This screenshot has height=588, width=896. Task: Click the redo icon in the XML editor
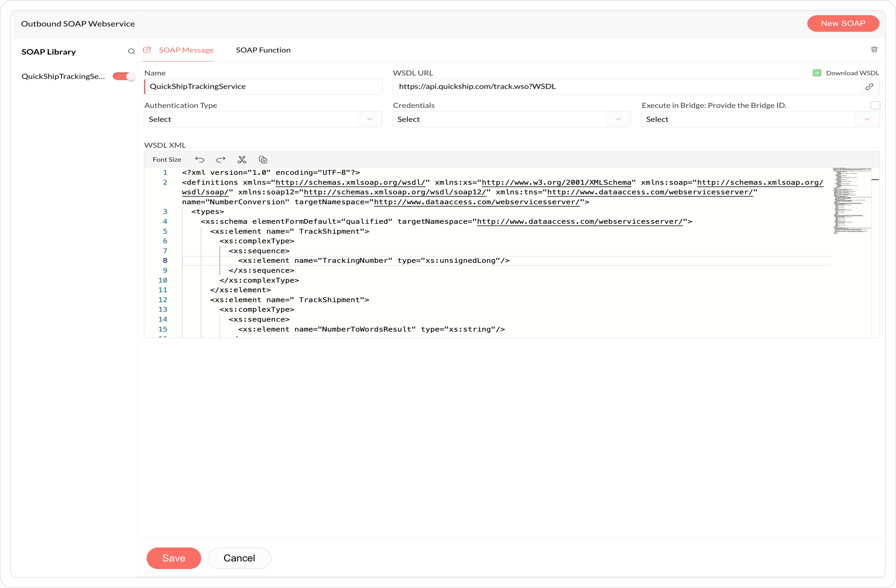coord(221,160)
